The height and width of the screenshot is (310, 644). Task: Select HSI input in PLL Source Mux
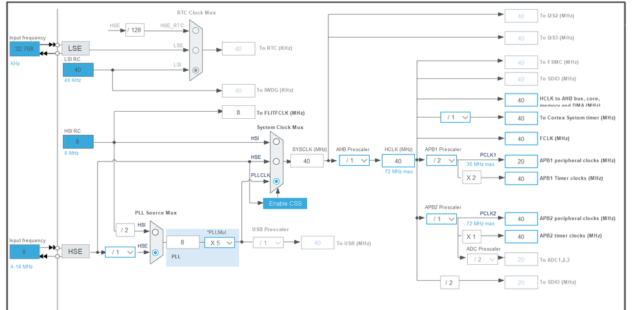[x=156, y=232]
